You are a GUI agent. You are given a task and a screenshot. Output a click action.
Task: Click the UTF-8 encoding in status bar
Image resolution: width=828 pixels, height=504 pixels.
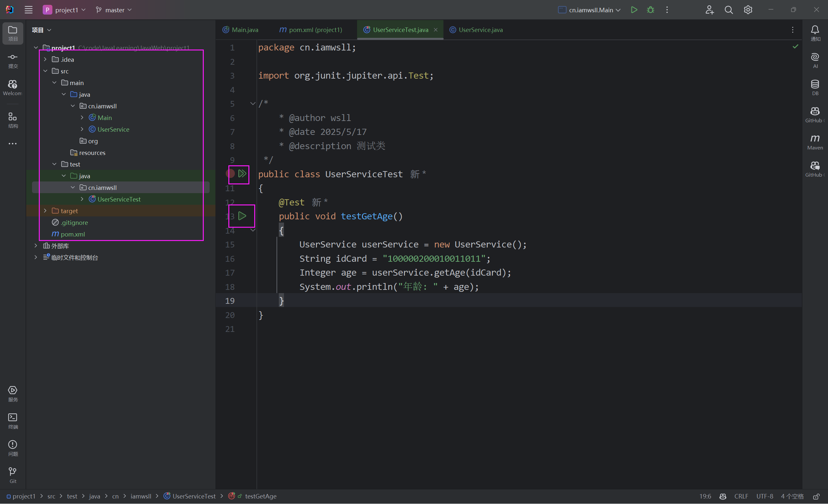tap(765, 496)
